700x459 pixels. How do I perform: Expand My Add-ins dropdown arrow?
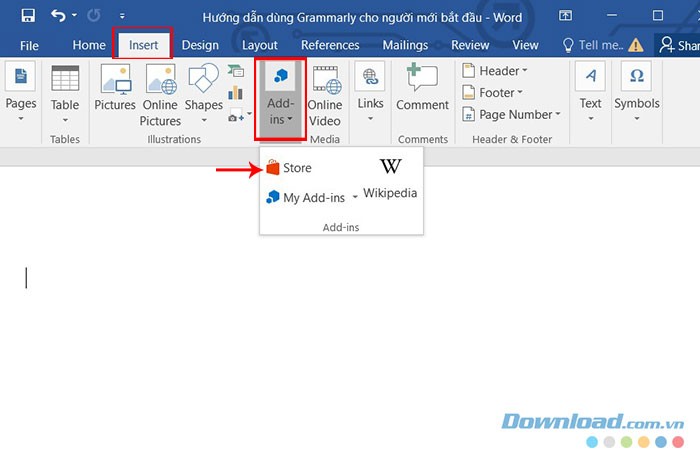click(x=355, y=198)
